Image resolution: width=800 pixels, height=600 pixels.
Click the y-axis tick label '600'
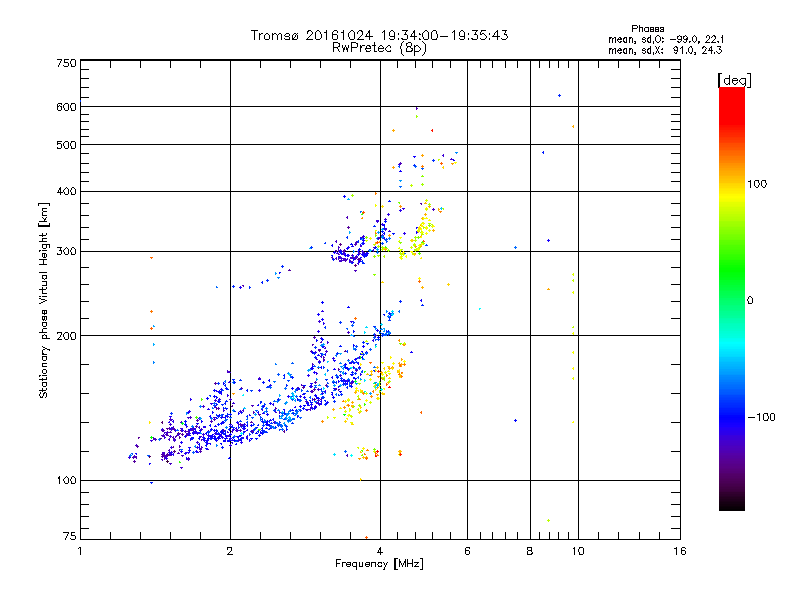tap(67, 107)
